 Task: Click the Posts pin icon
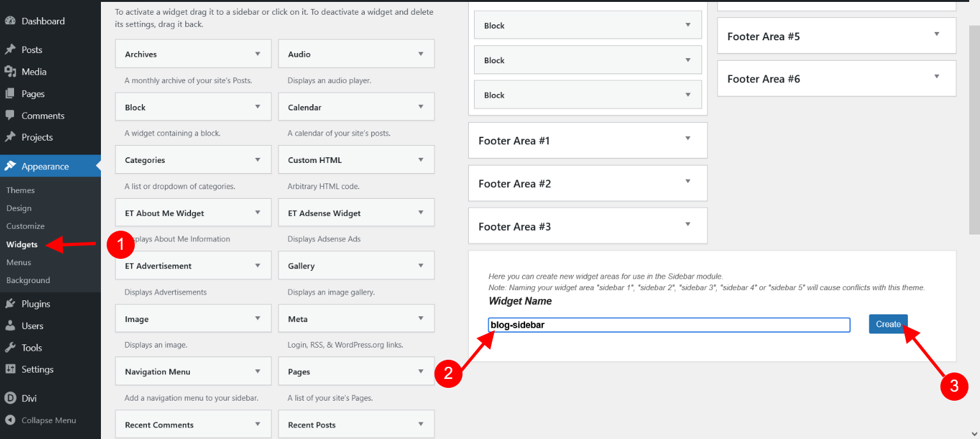point(10,50)
